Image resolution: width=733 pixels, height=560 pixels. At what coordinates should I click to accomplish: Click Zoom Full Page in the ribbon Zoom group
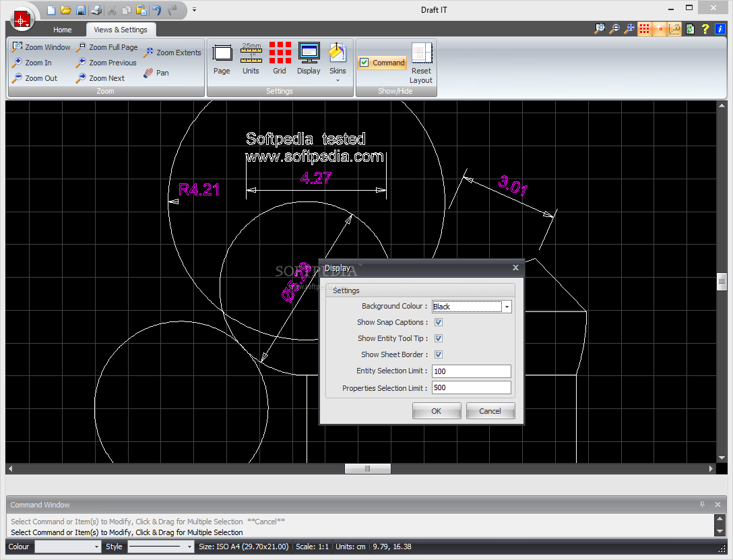pyautogui.click(x=106, y=46)
